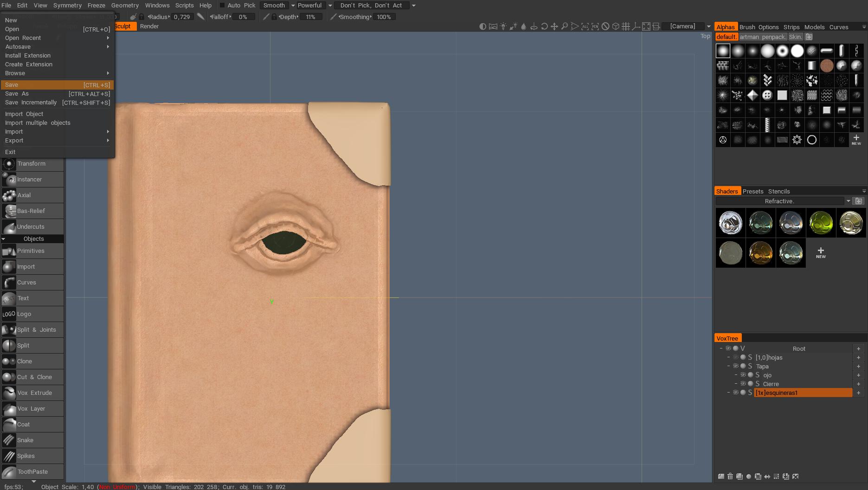Screen dimensions: 868x490
Task: Click the Falloff value field 0%
Action: [x=243, y=17]
